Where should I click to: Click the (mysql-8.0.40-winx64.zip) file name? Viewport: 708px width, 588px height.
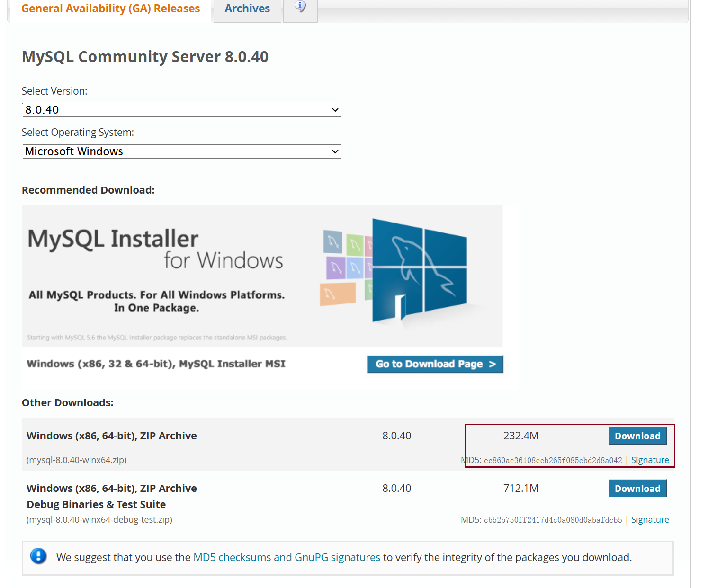77,460
